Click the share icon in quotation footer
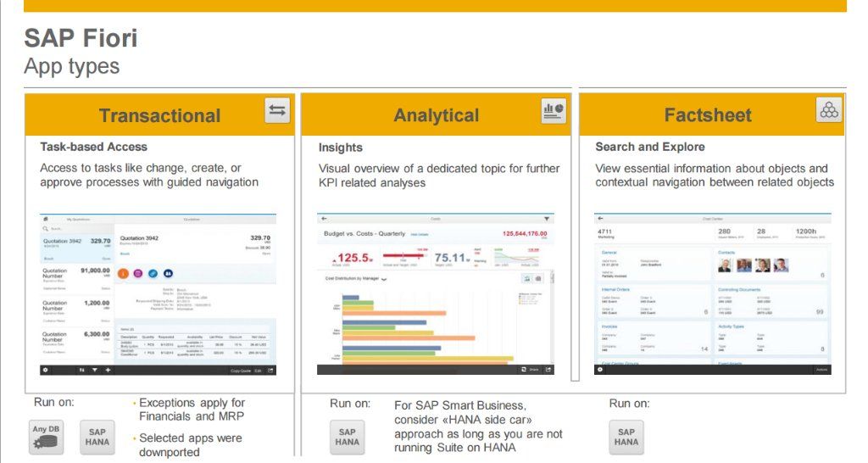Viewport: 868px width, 463px height. coord(270,371)
